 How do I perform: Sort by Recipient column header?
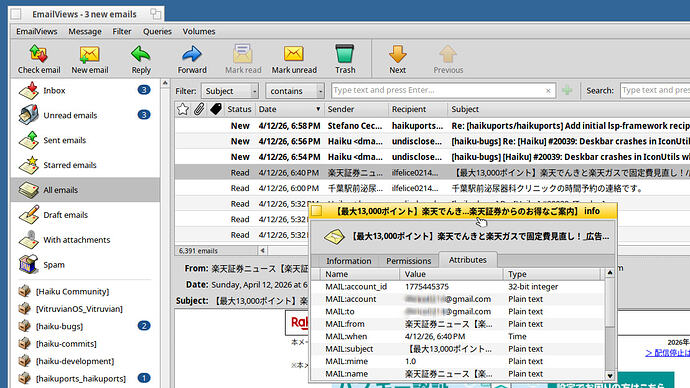[x=418, y=109]
